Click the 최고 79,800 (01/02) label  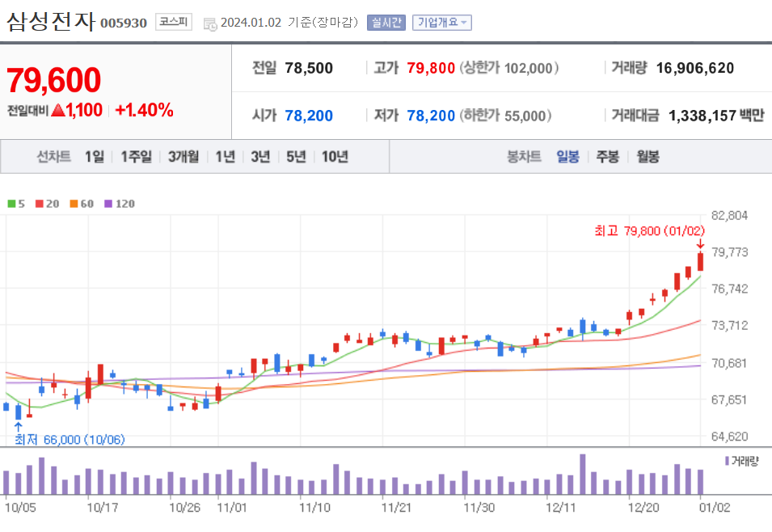[649, 231]
